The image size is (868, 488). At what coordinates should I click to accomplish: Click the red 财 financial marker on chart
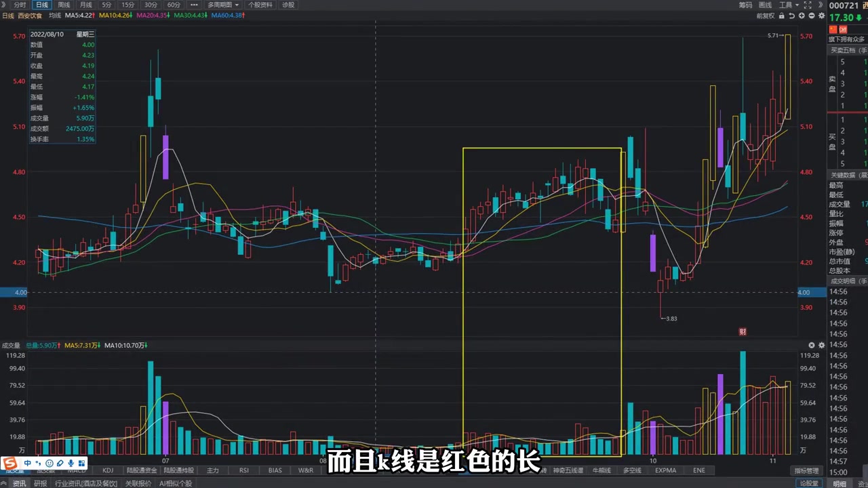(743, 331)
